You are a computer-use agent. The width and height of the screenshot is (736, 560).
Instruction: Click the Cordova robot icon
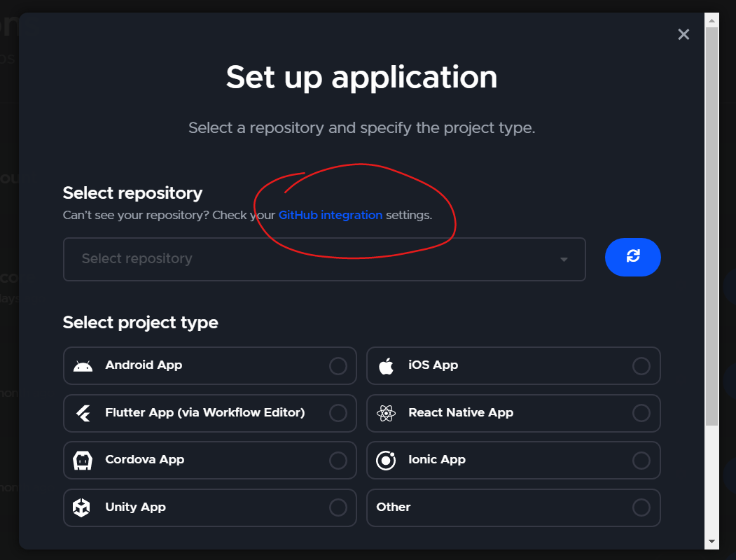(83, 460)
